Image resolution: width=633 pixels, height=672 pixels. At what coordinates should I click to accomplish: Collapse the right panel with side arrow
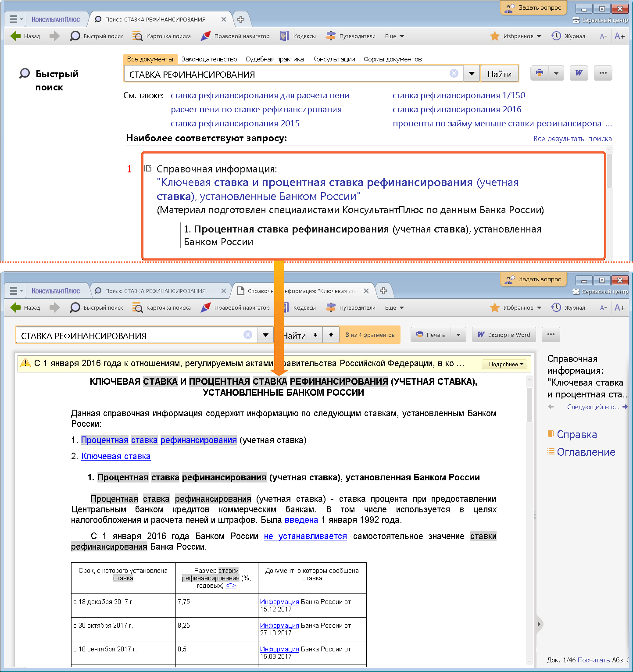(539, 624)
